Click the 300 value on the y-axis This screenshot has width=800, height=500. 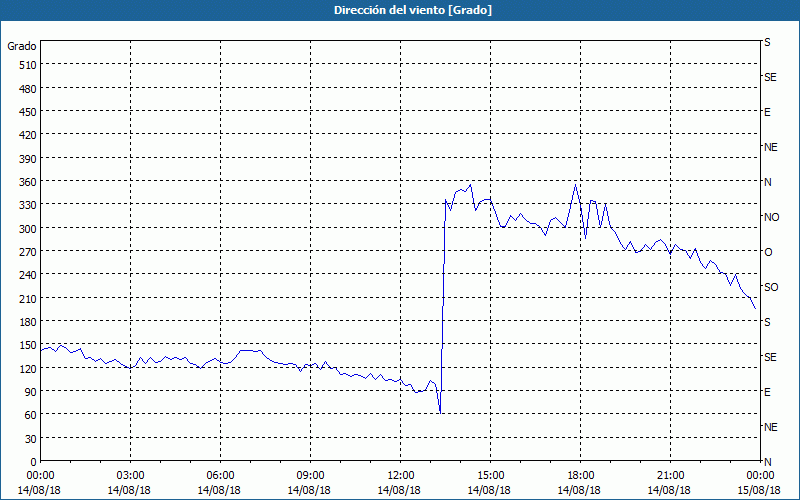[28, 229]
